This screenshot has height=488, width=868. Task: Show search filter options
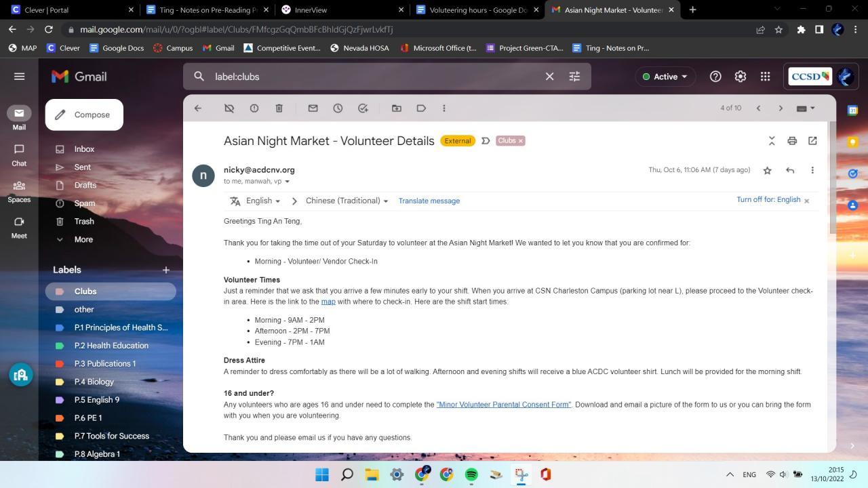574,77
